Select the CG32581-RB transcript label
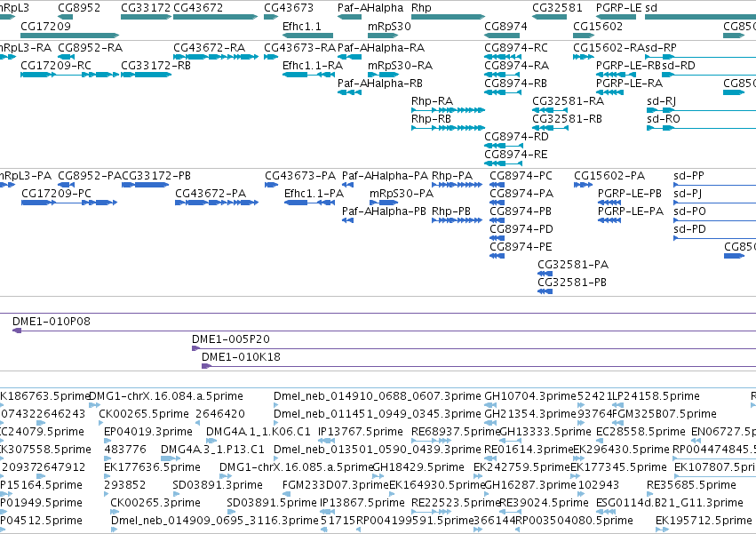 567,119
